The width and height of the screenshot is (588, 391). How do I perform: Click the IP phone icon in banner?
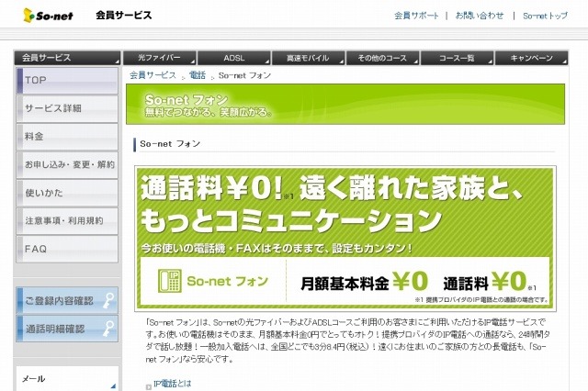click(170, 281)
